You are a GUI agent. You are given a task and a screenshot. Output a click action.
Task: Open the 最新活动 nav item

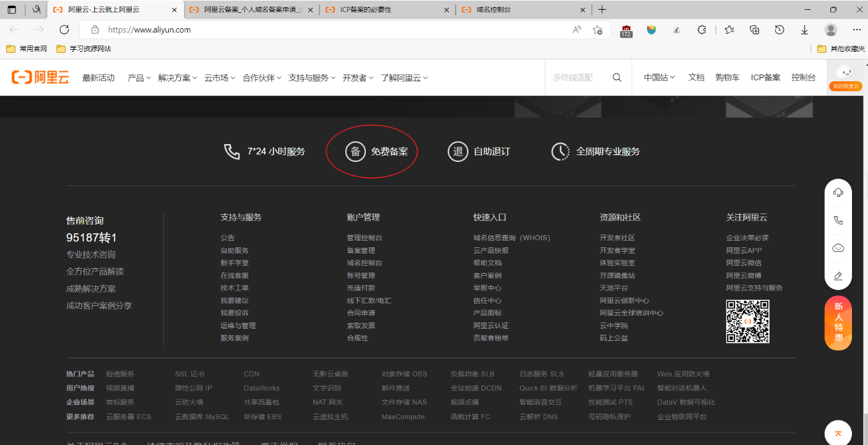tap(98, 78)
